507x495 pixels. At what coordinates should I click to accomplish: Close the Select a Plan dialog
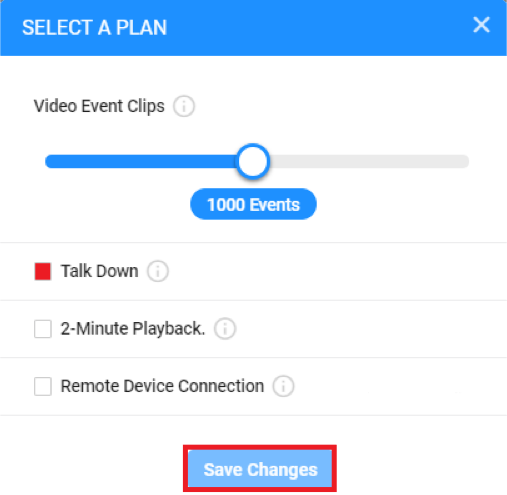[481, 25]
